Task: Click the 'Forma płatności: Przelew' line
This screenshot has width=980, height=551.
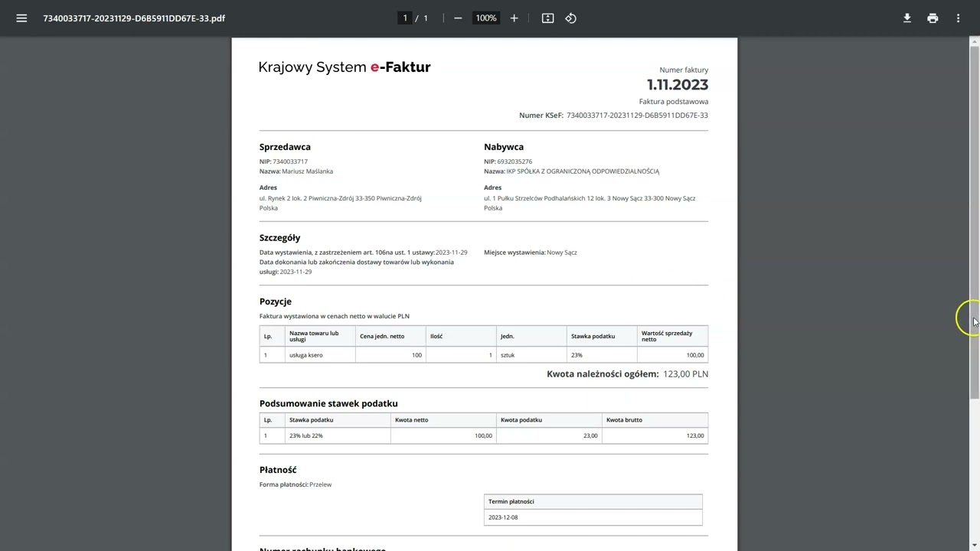Action: (x=296, y=484)
